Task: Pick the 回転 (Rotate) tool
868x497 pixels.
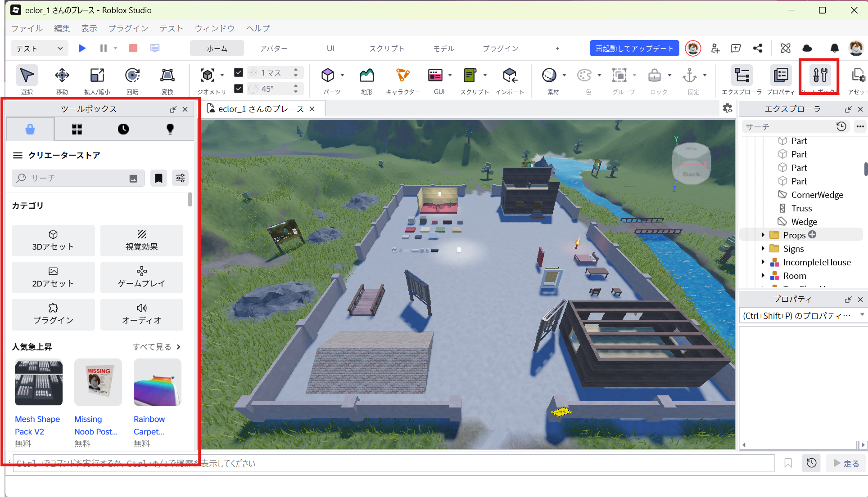Action: (132, 80)
